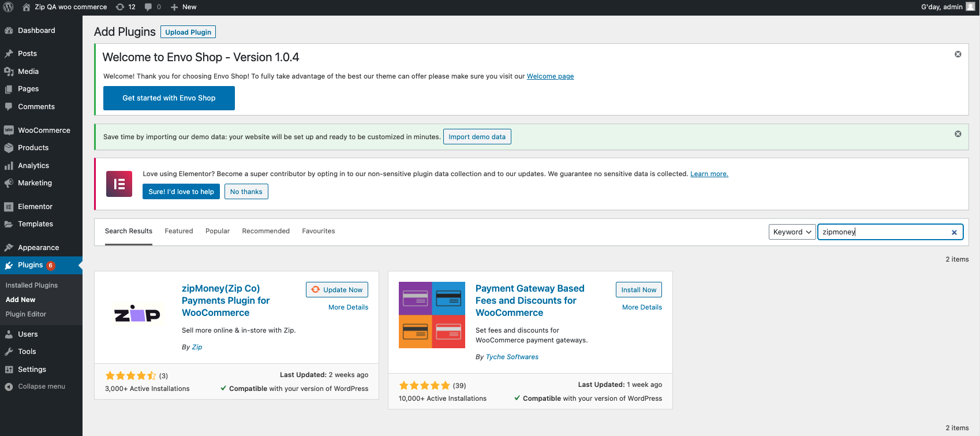Open the 12 pending updates icon
This screenshot has height=436, width=980.
120,7
